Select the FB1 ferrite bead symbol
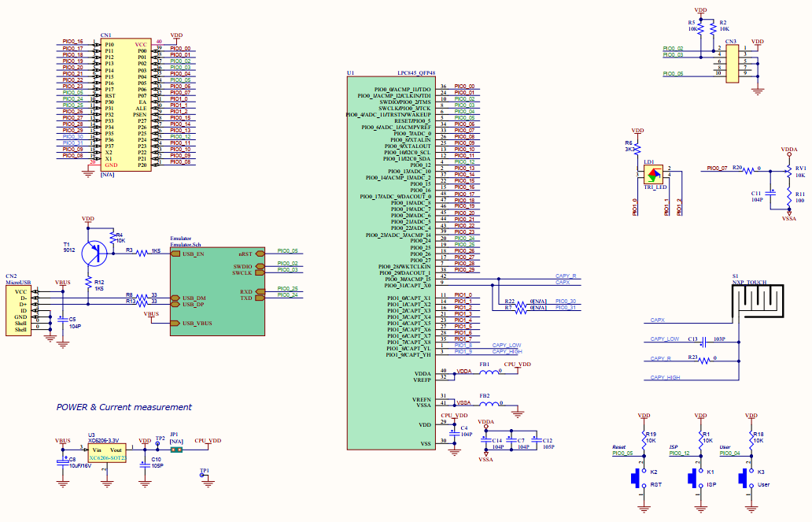Screen dimensions: 812x522 [489, 372]
